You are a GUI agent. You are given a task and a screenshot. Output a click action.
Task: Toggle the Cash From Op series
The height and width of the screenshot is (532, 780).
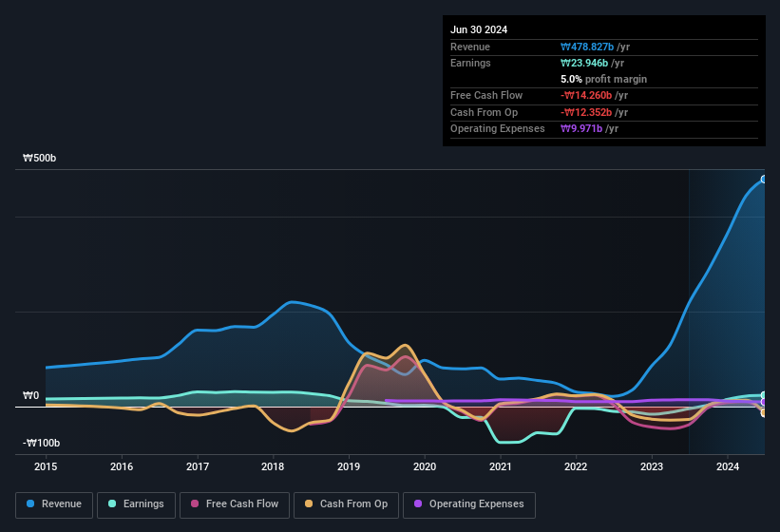tap(346, 504)
